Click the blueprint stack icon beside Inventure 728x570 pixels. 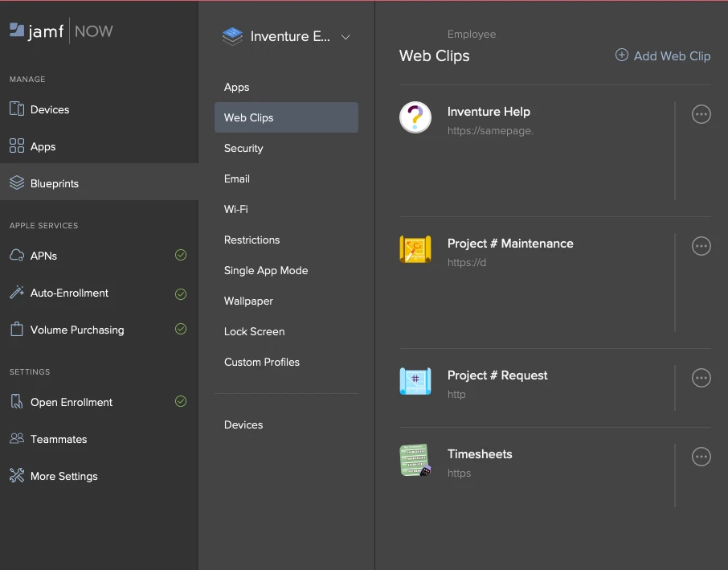coord(232,36)
